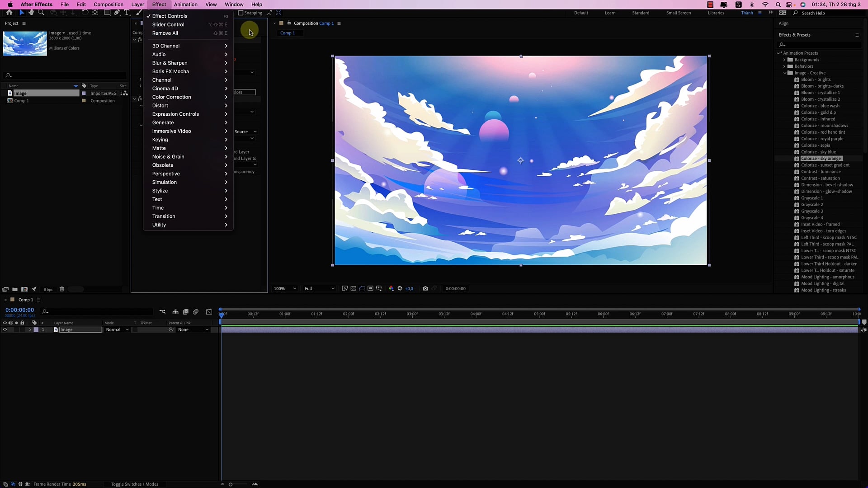This screenshot has width=868, height=488.
Task: Click the Delete trash icon in Project panel
Action: point(62,289)
